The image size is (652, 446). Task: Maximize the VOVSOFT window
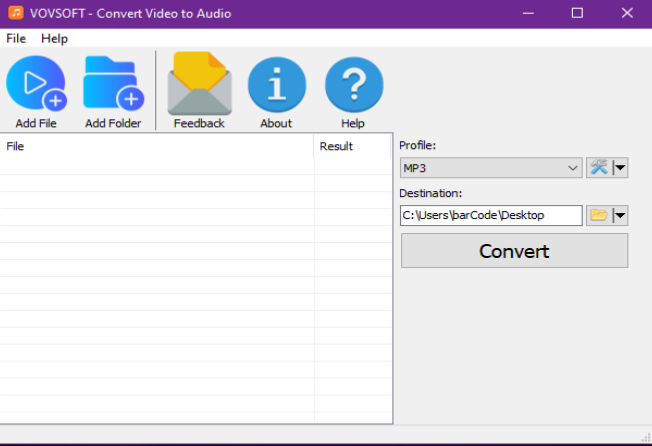point(577,13)
